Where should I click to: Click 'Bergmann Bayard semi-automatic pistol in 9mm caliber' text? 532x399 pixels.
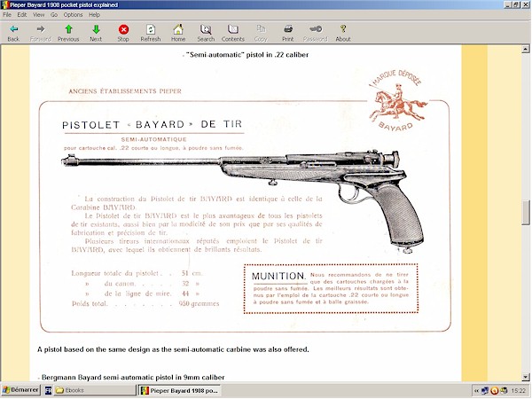pyautogui.click(x=133, y=378)
